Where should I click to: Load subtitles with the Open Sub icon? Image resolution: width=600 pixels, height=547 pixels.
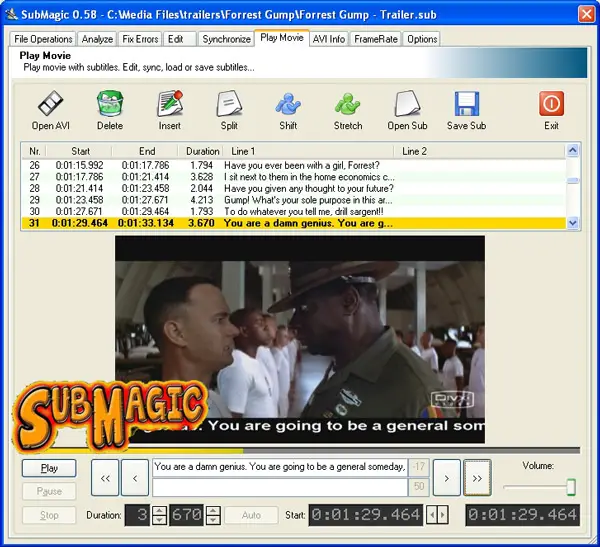tap(407, 103)
